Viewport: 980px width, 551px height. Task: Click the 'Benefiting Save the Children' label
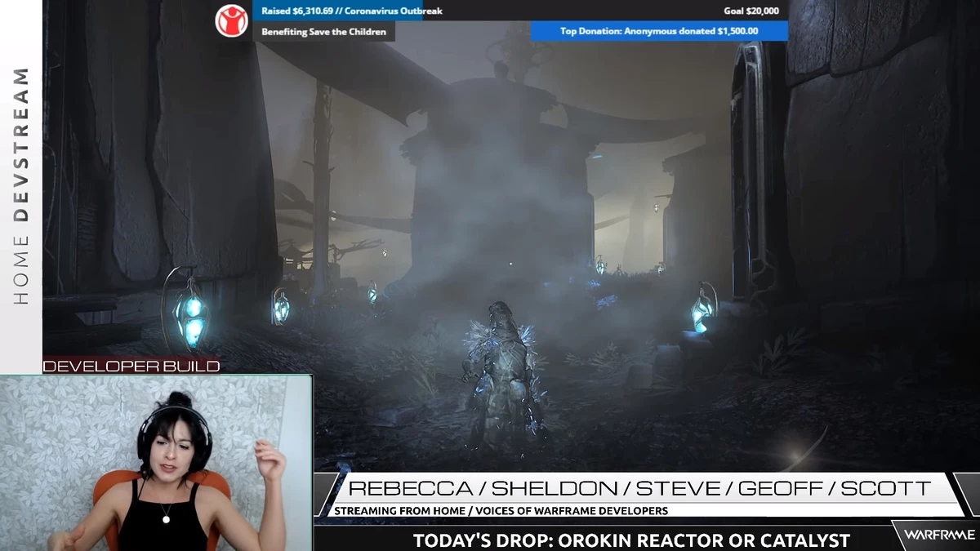point(324,32)
